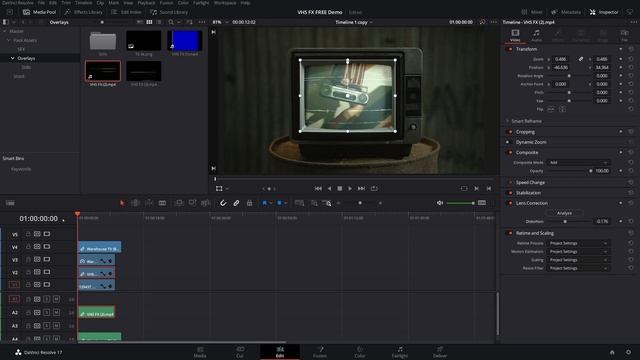Screen dimensions: 640x360
Task: Click the Trim Edit mode tool
Action: coord(136,203)
